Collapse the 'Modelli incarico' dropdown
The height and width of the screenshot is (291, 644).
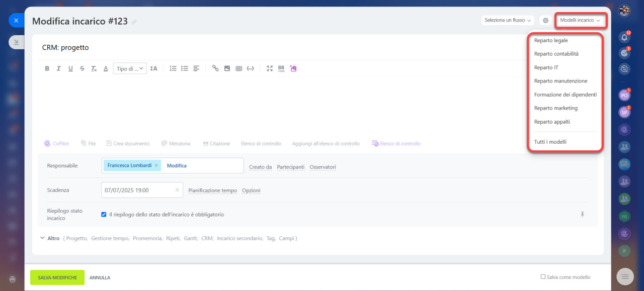coord(580,21)
